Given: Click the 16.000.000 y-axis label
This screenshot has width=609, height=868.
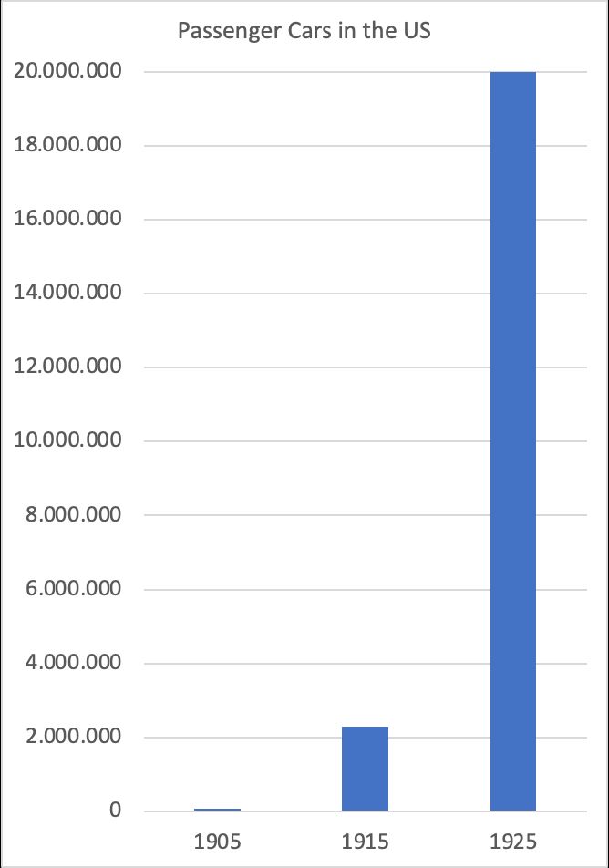Looking at the screenshot, I should coord(68,220).
